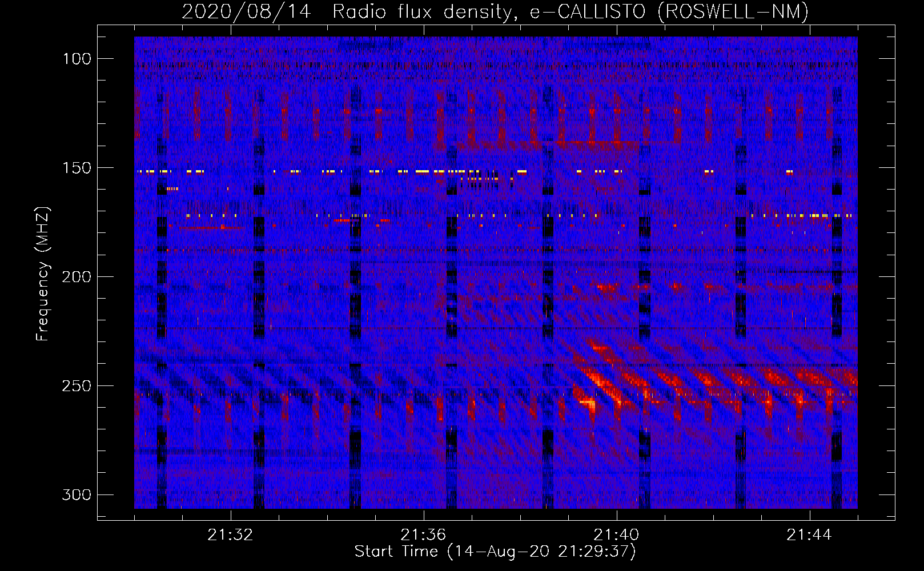
Task: Click the 21:32 time tick label
Action: click(x=230, y=535)
